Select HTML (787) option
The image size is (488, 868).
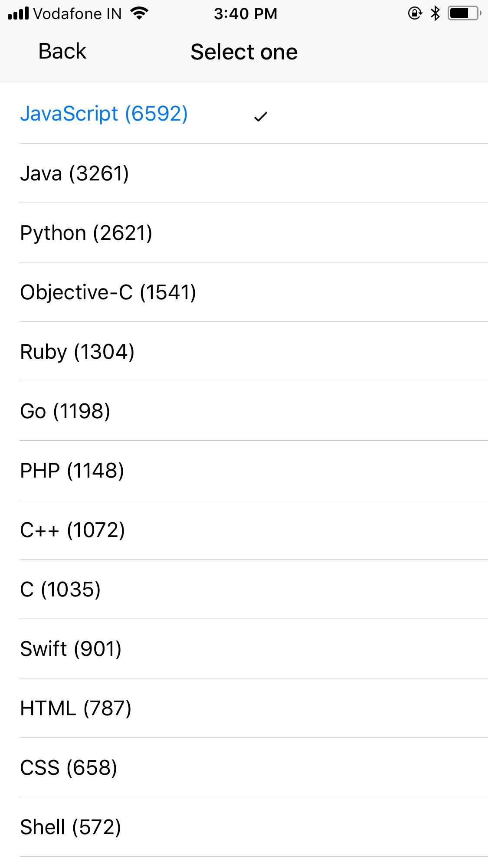pos(75,708)
